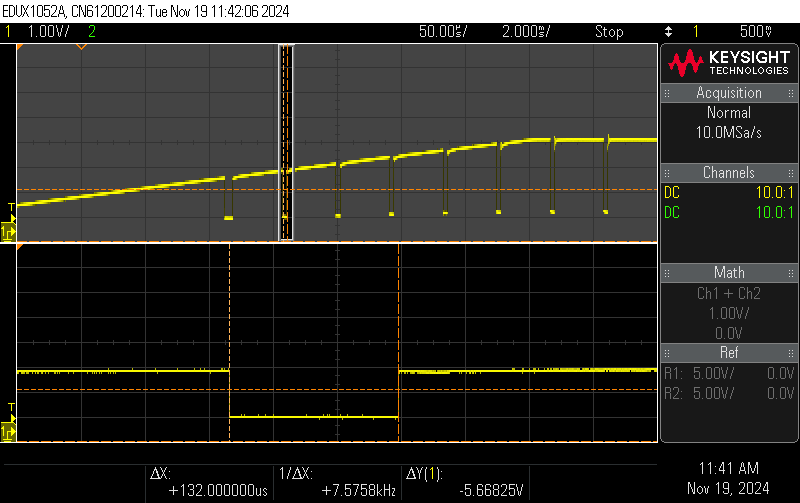Click the right grip dots of Math header
Screen dimensions: 800x503
(791, 273)
